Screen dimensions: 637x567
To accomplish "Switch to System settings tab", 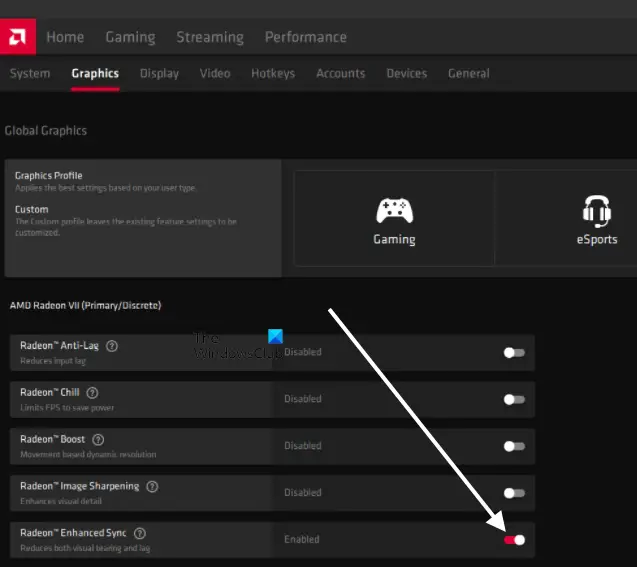I will [x=30, y=74].
